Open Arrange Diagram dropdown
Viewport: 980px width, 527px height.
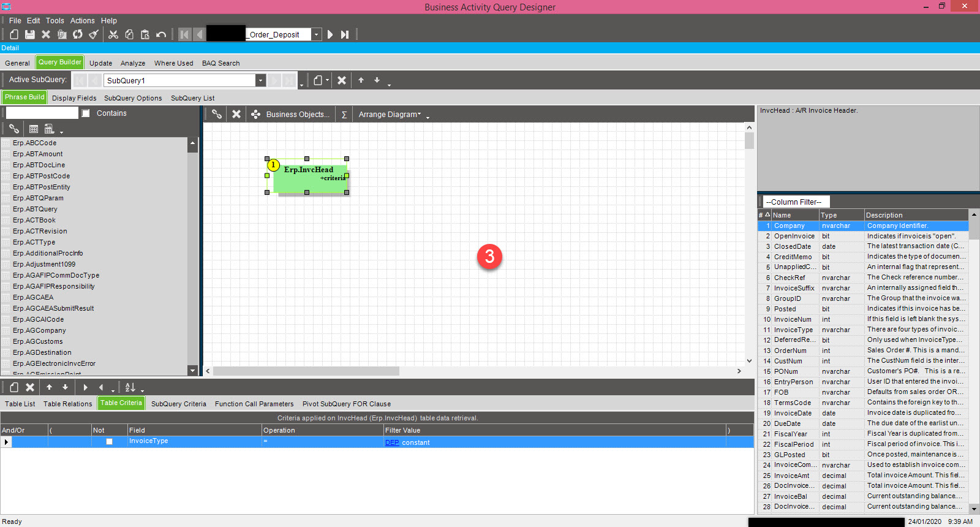click(x=390, y=115)
